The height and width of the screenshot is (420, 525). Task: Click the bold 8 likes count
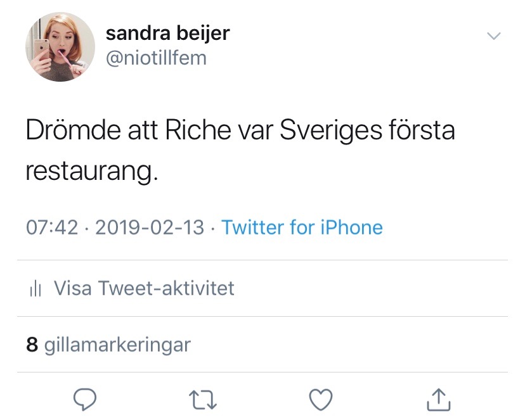32,345
